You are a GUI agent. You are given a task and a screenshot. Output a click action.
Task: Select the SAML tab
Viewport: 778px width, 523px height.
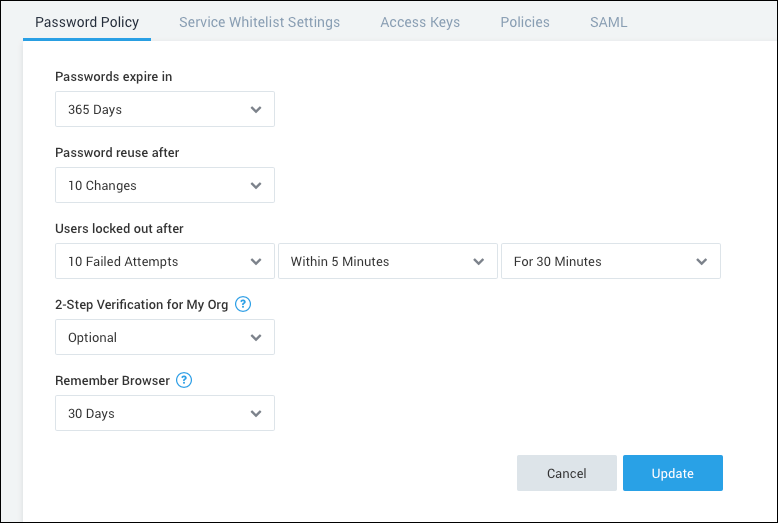[x=608, y=22]
